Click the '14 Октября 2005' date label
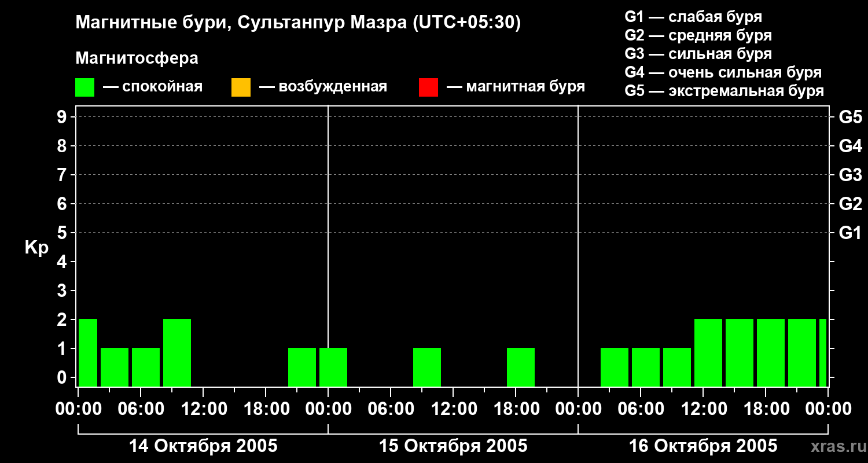The image size is (868, 463). pyautogui.click(x=203, y=446)
